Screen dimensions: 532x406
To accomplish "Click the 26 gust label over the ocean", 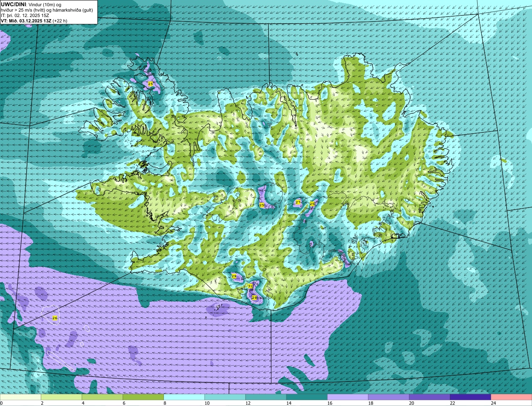I will [54, 318].
